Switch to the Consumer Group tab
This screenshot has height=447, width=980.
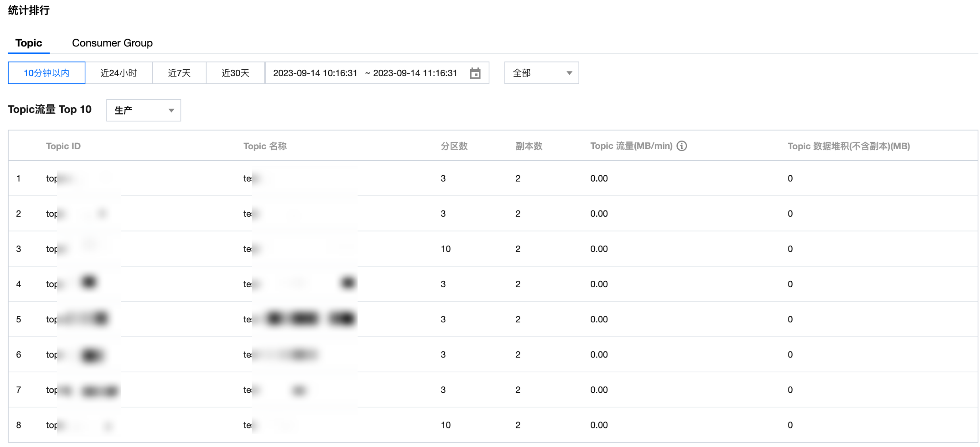(112, 43)
